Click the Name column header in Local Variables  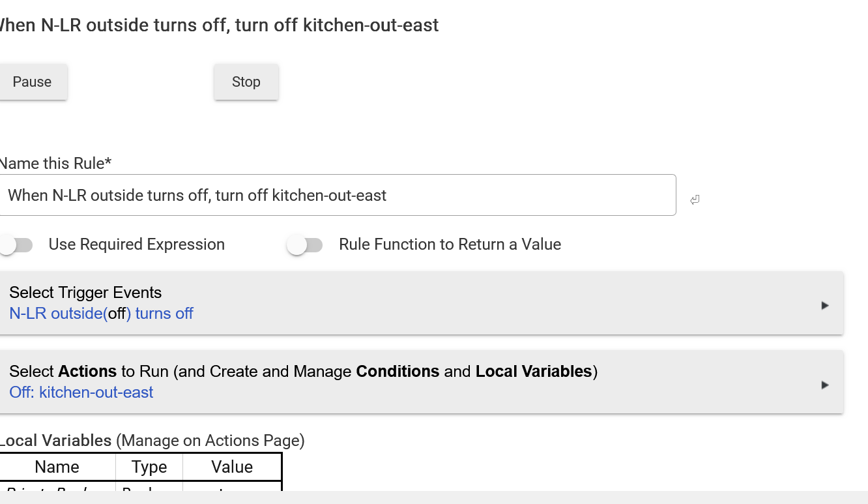pos(57,467)
